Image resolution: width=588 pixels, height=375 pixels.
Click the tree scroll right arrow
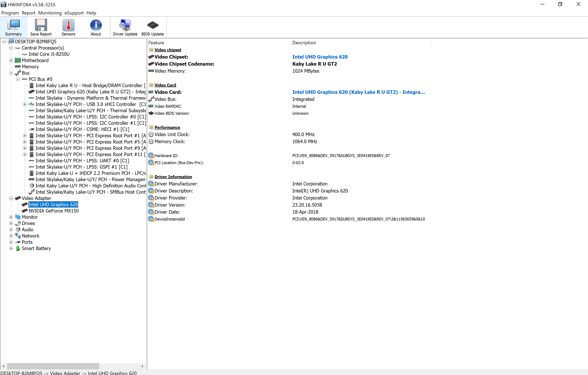(x=142, y=366)
